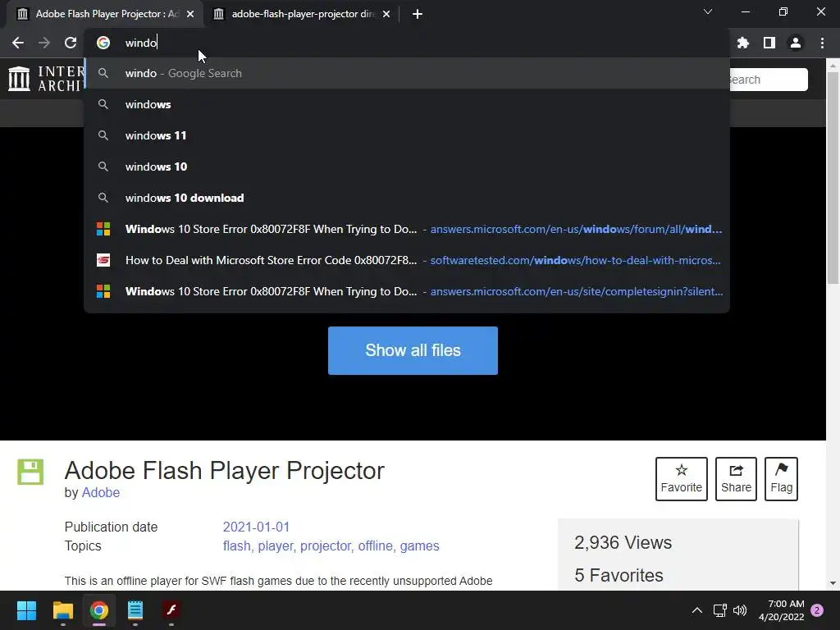Click the address bar containing 'windo'
The width and height of the screenshot is (840, 630).
(x=407, y=43)
